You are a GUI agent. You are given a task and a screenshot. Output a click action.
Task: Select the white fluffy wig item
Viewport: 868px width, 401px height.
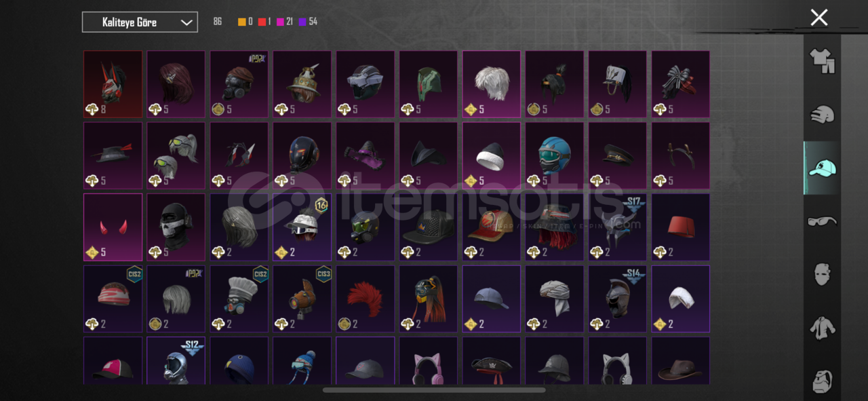click(x=492, y=84)
